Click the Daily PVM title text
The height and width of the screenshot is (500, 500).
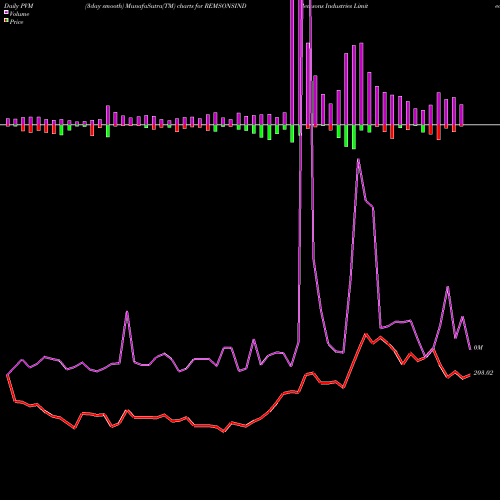[19, 6]
